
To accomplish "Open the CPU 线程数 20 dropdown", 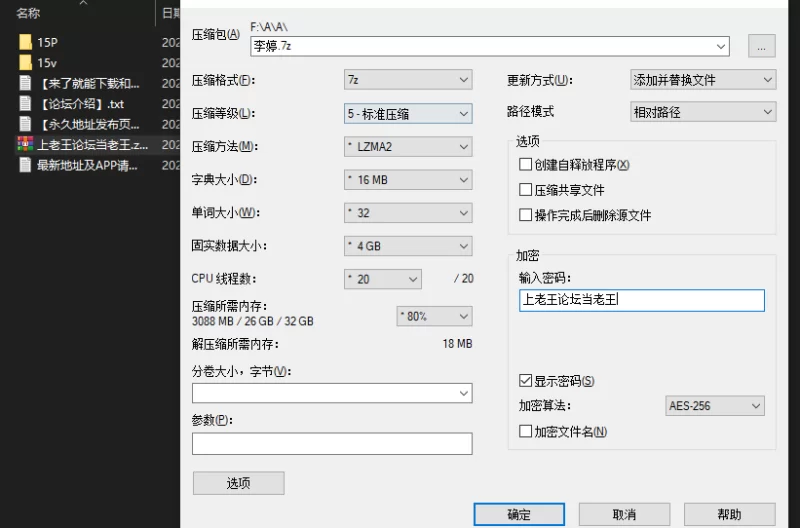I will pyautogui.click(x=383, y=279).
